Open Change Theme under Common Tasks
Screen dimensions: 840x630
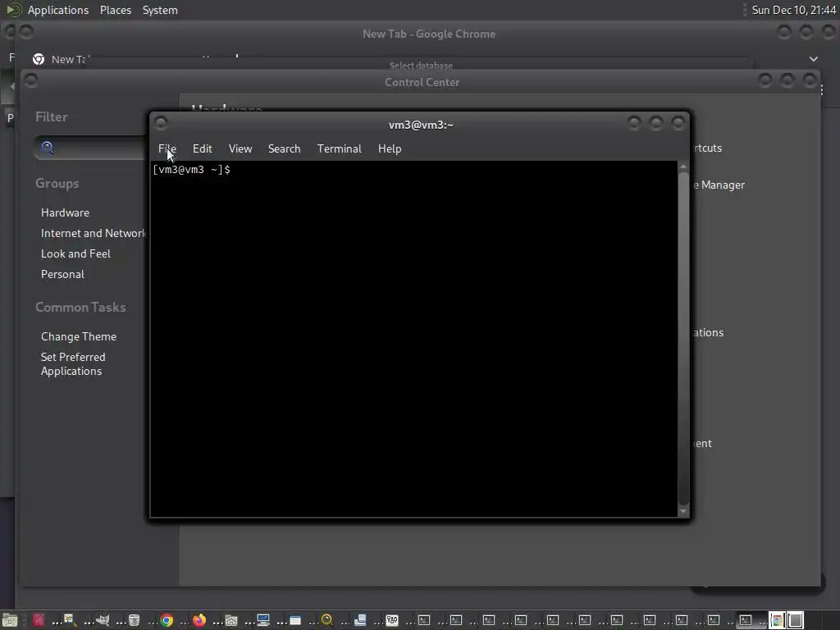pos(78,336)
